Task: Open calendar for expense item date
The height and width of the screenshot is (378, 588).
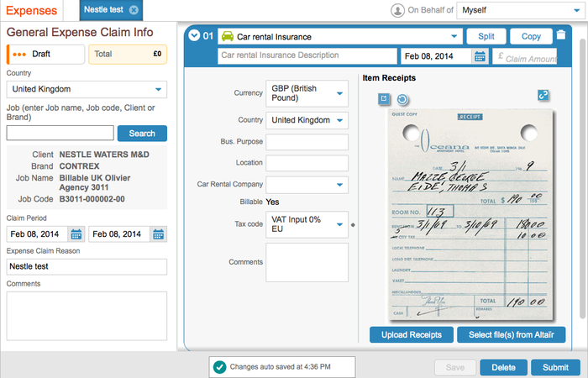Action: tap(480, 56)
